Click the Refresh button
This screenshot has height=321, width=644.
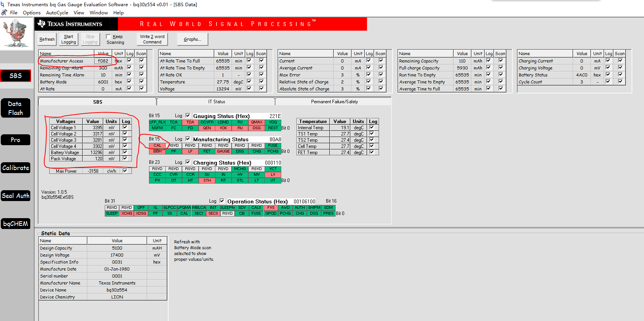(x=47, y=39)
